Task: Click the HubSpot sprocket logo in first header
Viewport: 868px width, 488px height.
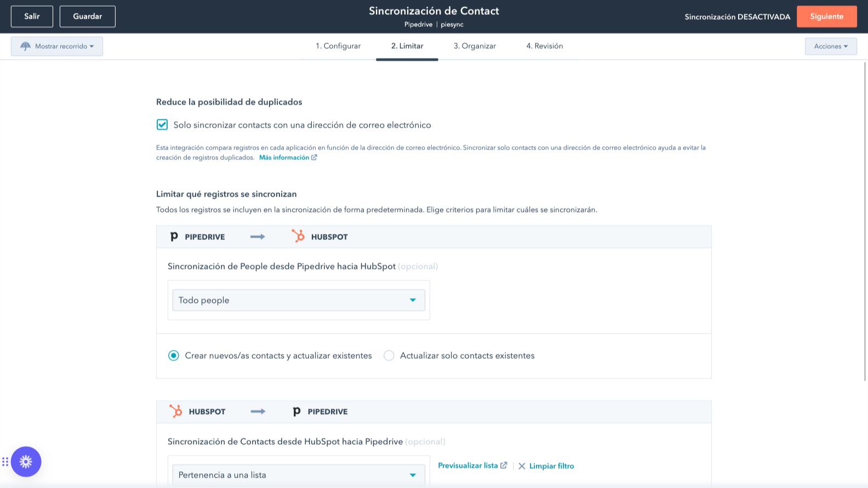Action: (x=298, y=236)
